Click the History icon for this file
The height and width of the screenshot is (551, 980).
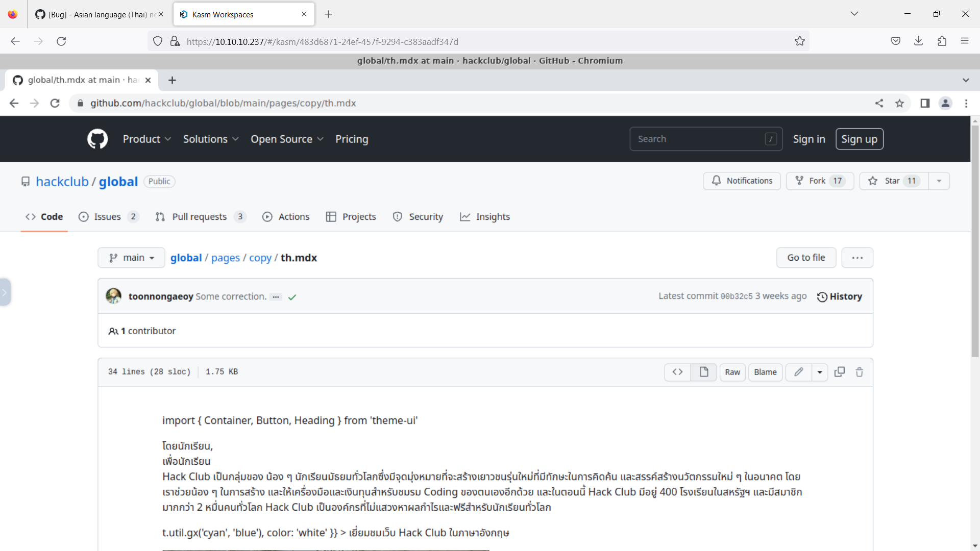(822, 296)
